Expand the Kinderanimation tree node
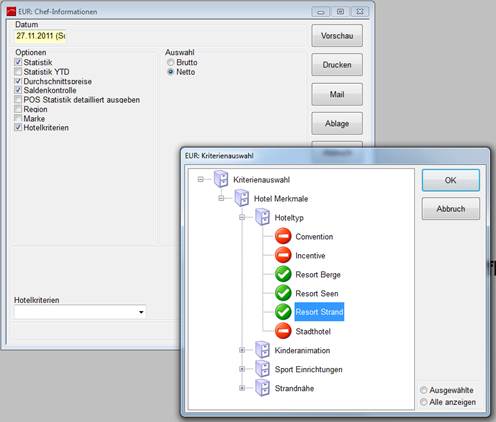Screen dimensions: 496x422 coord(242,350)
